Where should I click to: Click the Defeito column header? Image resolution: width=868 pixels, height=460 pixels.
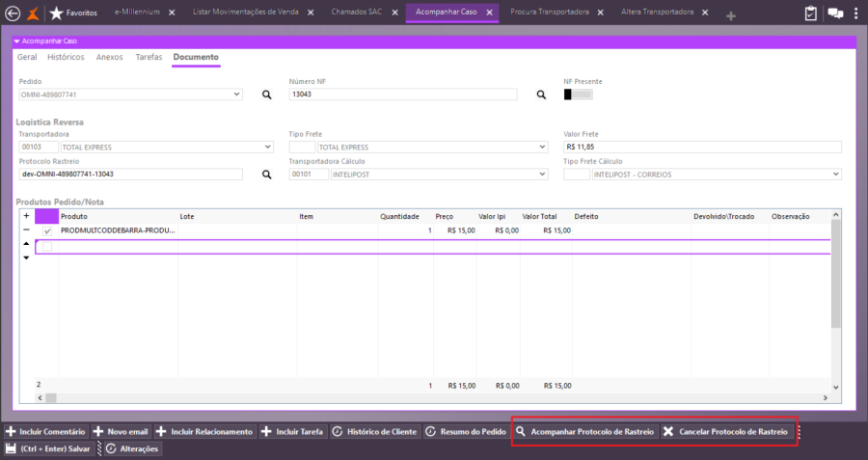click(586, 216)
